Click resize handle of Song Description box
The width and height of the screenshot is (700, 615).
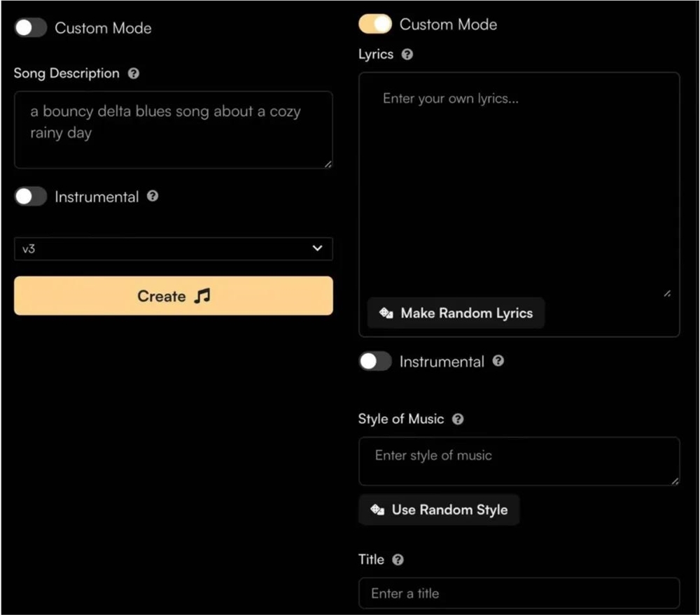tap(328, 164)
